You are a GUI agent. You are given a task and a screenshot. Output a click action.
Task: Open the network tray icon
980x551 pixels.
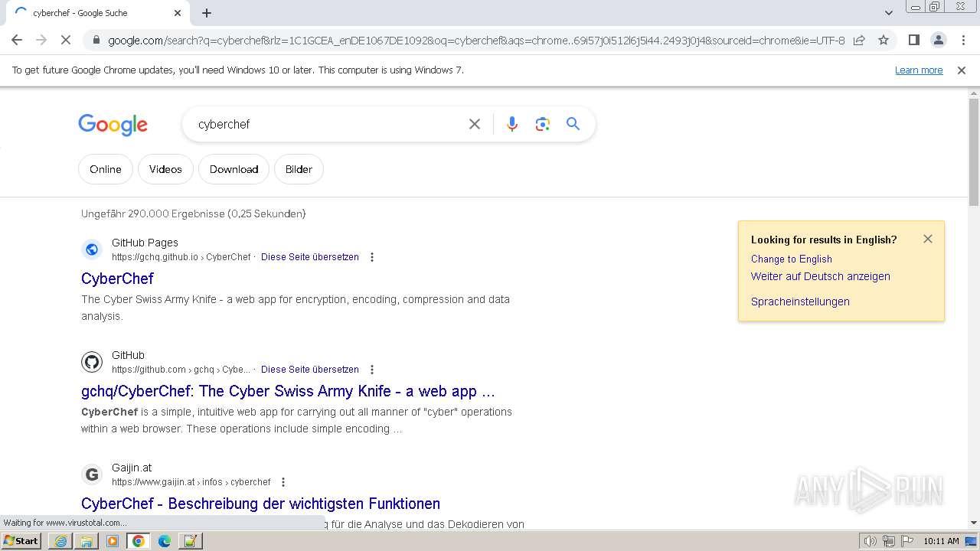889,541
